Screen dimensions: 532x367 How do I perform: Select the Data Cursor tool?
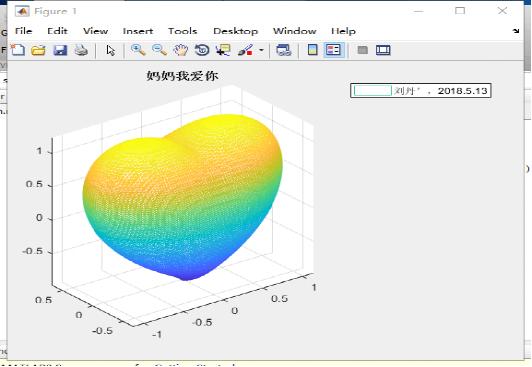tap(223, 50)
